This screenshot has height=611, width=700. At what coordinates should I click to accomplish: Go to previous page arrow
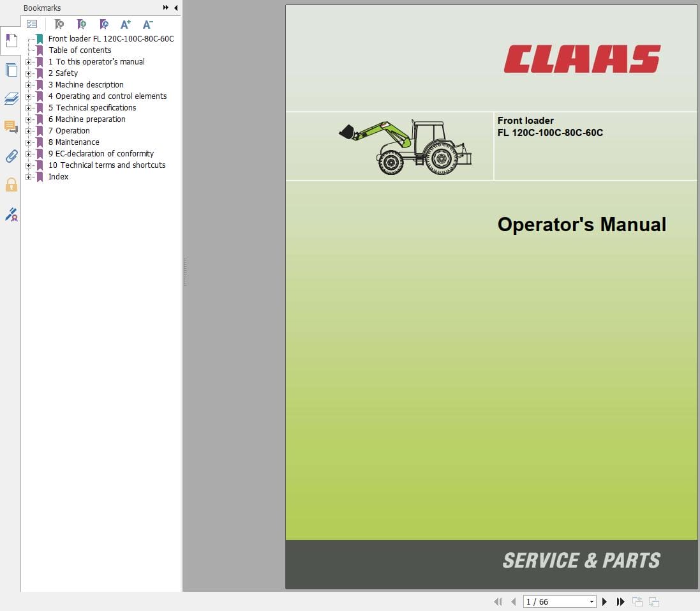click(x=514, y=601)
